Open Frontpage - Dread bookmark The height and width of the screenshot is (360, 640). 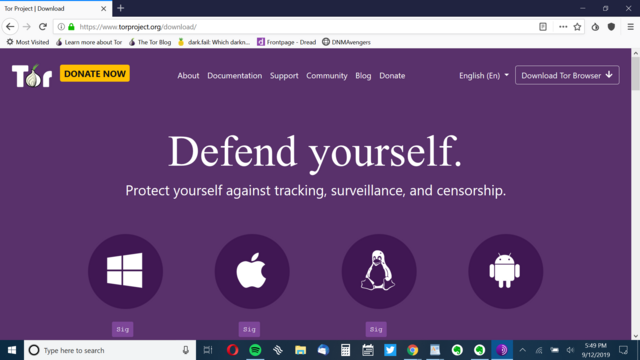[x=287, y=42]
